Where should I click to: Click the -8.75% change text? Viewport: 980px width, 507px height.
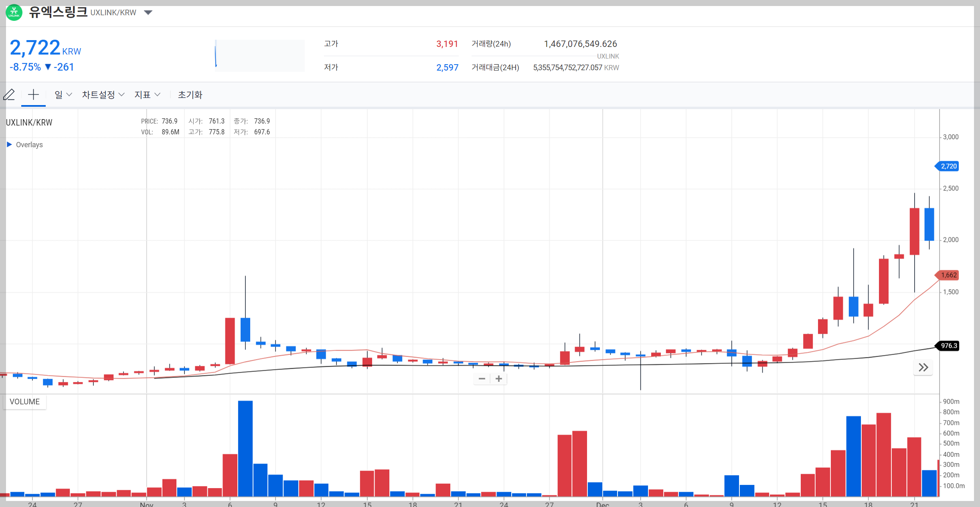click(25, 67)
